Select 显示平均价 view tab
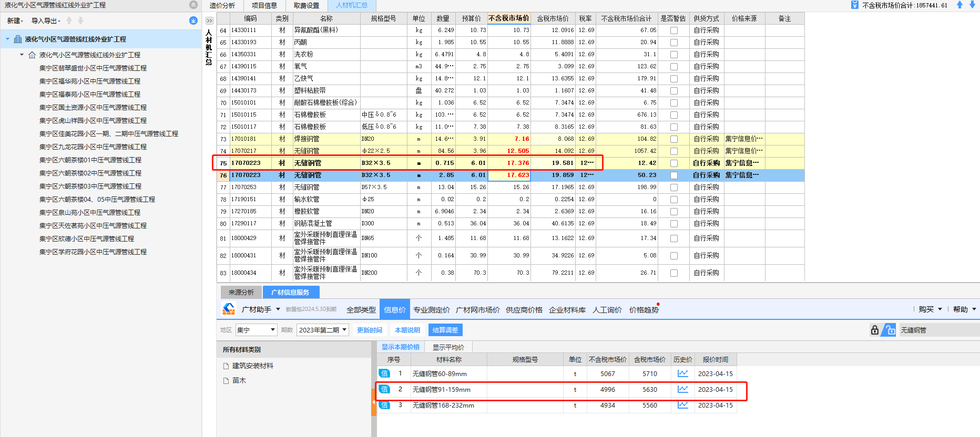 click(448, 347)
